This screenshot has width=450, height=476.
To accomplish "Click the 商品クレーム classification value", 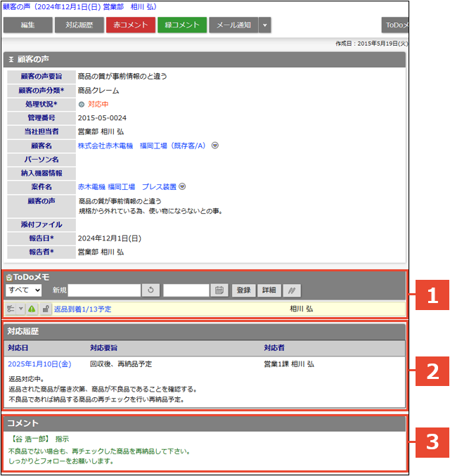I will tap(98, 91).
